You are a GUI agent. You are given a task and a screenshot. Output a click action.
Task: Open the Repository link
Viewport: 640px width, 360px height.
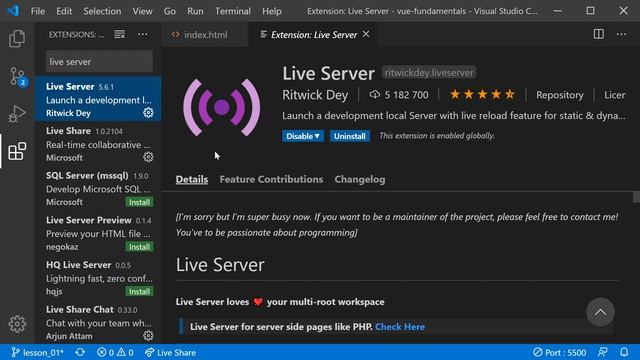pos(560,95)
